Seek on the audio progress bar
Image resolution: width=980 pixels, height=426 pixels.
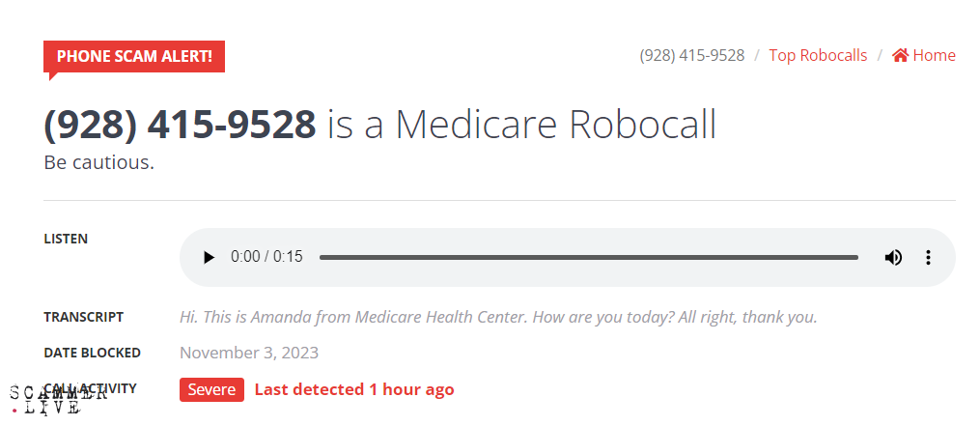point(588,257)
